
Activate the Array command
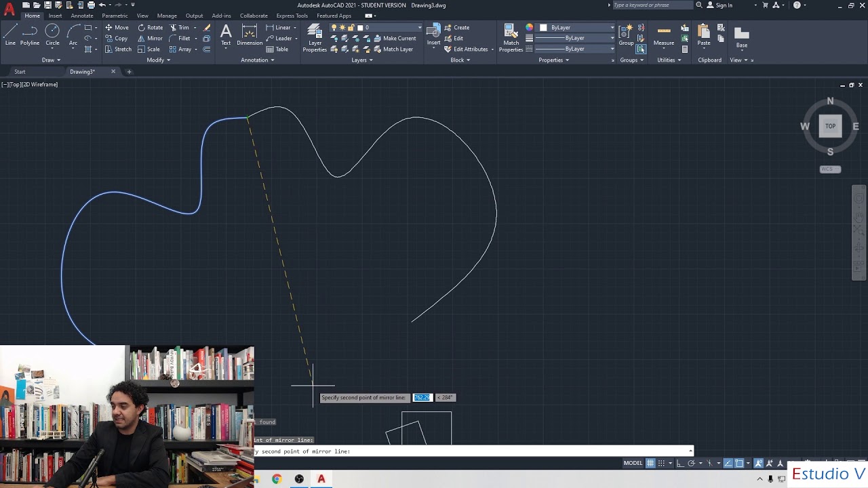coord(180,49)
